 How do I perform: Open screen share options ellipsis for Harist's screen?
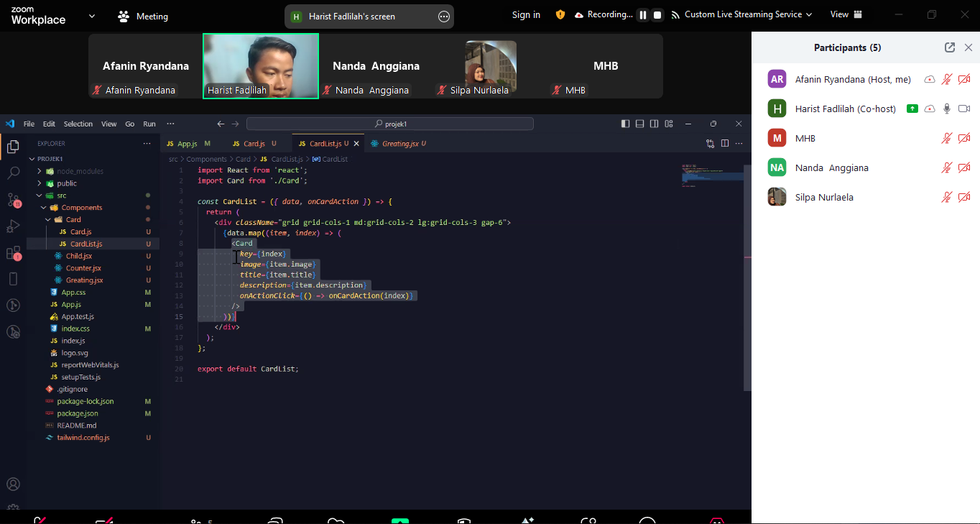tap(444, 16)
